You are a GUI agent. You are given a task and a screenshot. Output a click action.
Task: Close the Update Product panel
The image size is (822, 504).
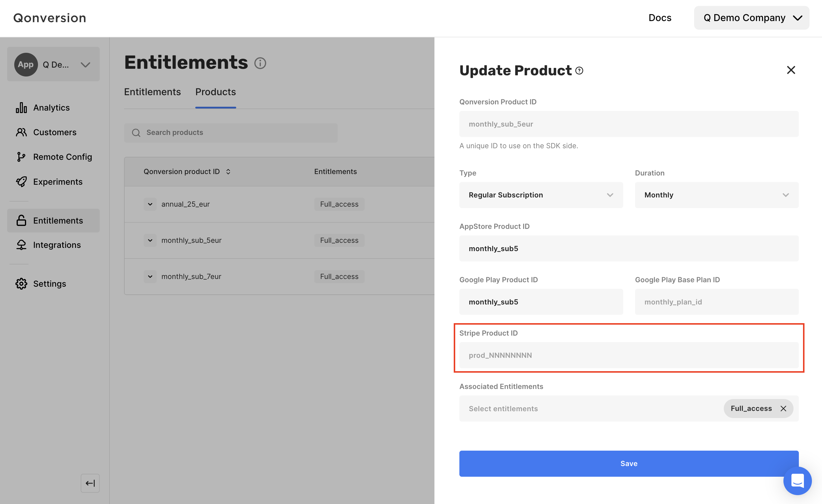click(x=791, y=70)
